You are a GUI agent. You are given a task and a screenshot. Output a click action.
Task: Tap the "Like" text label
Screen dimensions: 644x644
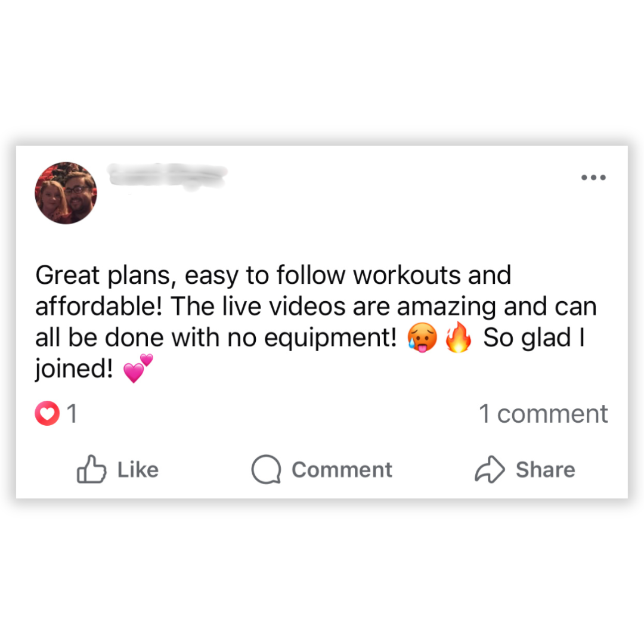(x=138, y=470)
